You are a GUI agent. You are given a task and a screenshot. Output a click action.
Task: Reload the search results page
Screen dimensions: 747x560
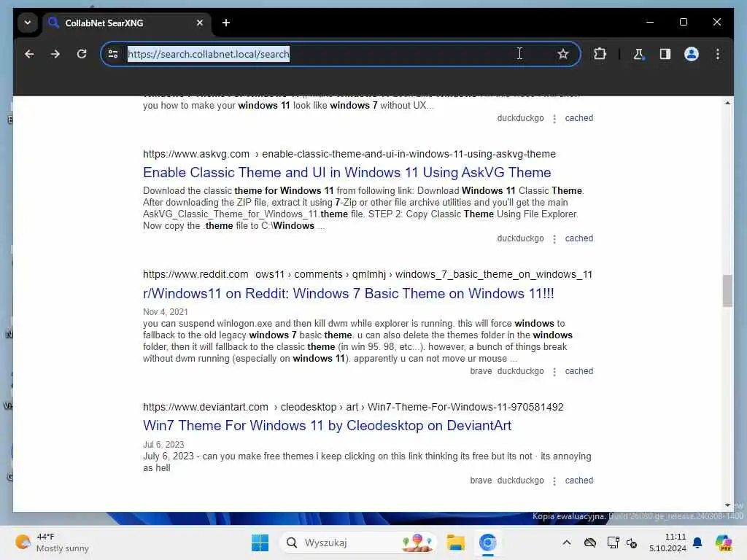click(82, 54)
